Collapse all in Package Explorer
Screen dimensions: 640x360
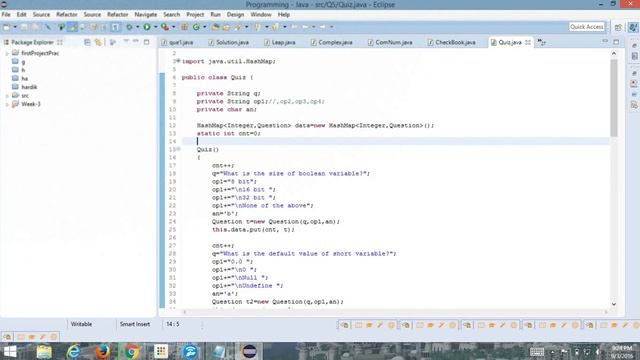[x=87, y=42]
